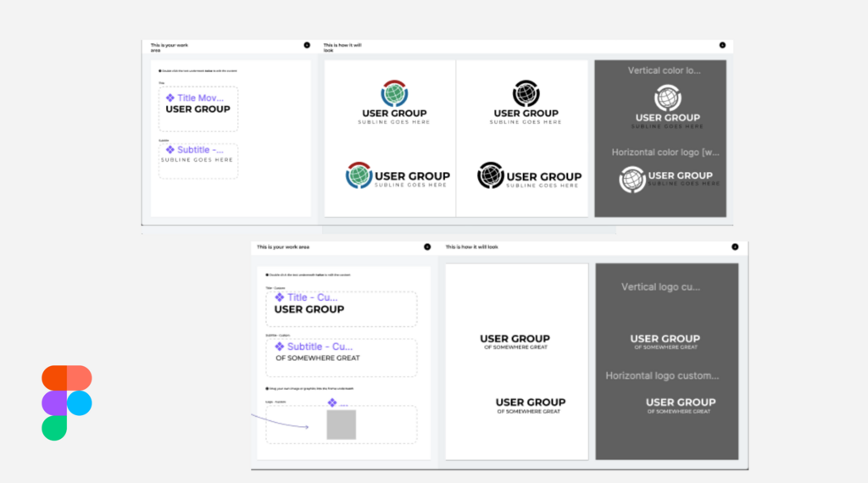Click the black dot in lower work area header
Viewport: 868px width, 483px height.
[427, 247]
